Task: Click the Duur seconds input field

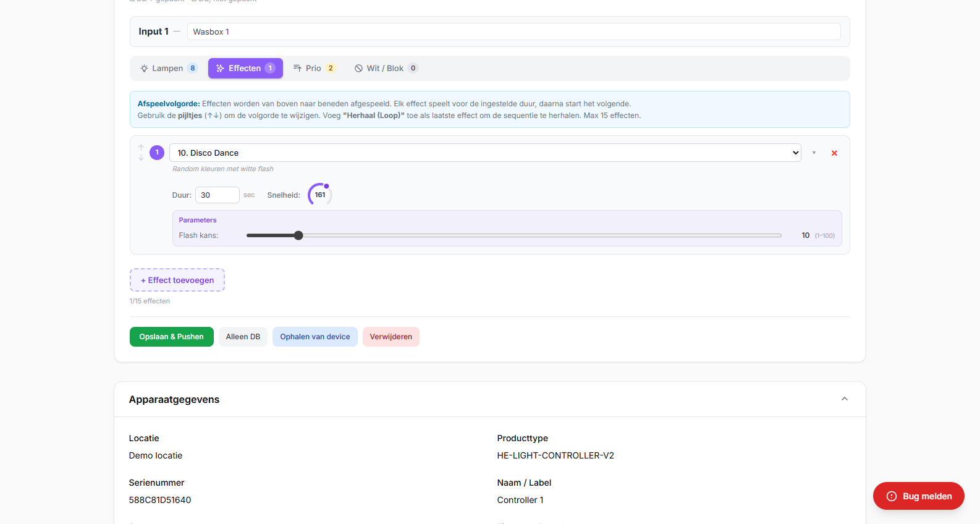Action: pyautogui.click(x=217, y=195)
